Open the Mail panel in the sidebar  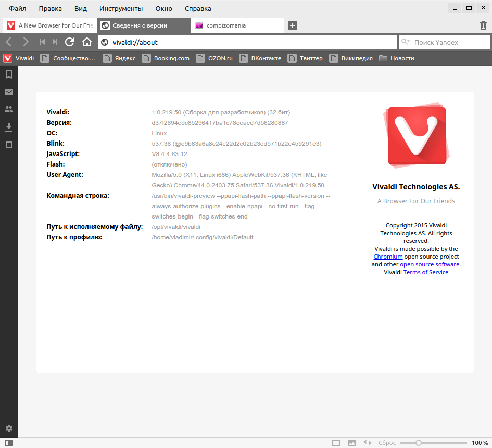point(9,92)
